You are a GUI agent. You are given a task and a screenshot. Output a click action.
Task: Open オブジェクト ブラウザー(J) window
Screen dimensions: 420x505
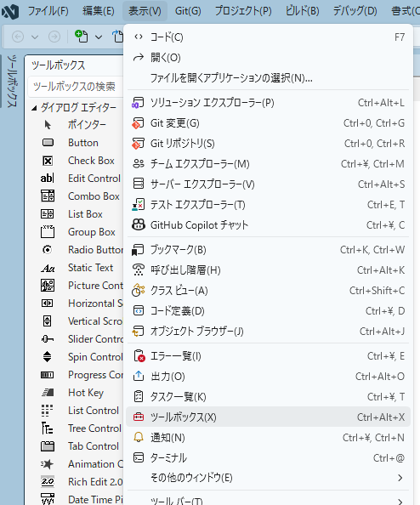point(269,331)
